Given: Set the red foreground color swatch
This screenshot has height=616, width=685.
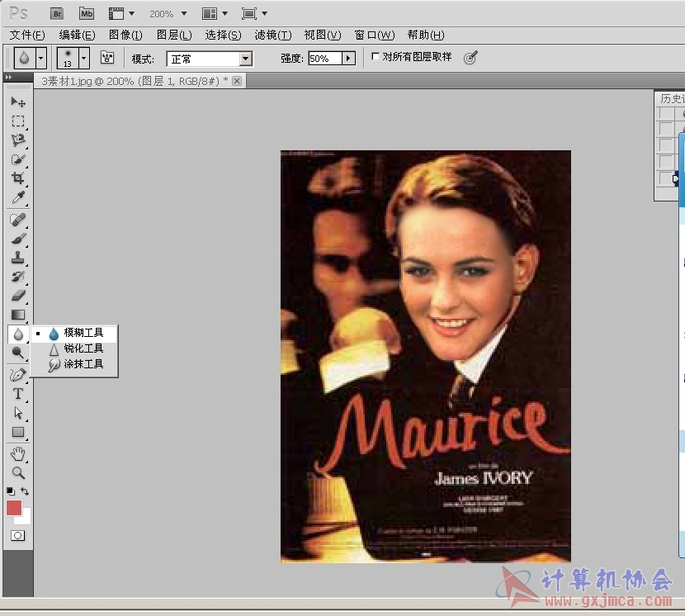Looking at the screenshot, I should [14, 508].
